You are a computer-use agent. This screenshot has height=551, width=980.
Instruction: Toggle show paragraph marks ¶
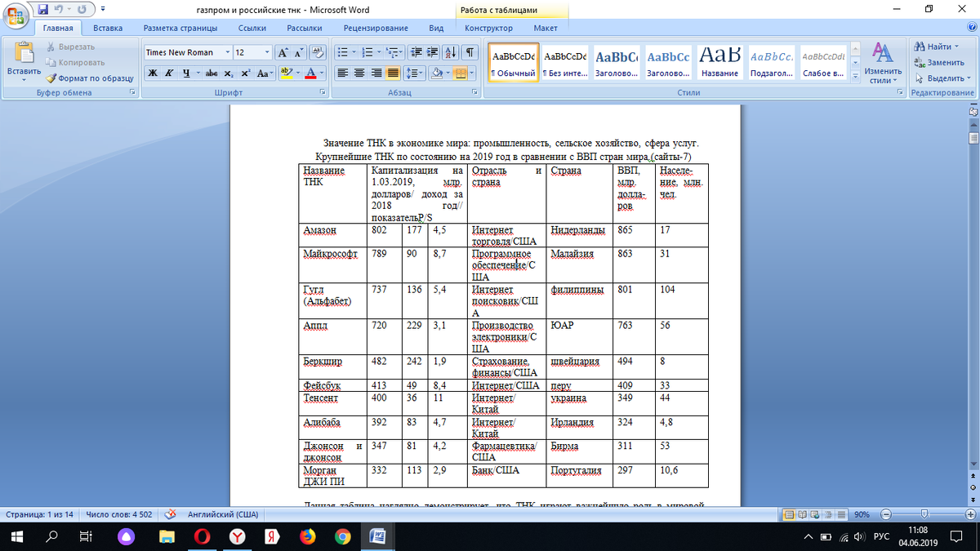[470, 52]
